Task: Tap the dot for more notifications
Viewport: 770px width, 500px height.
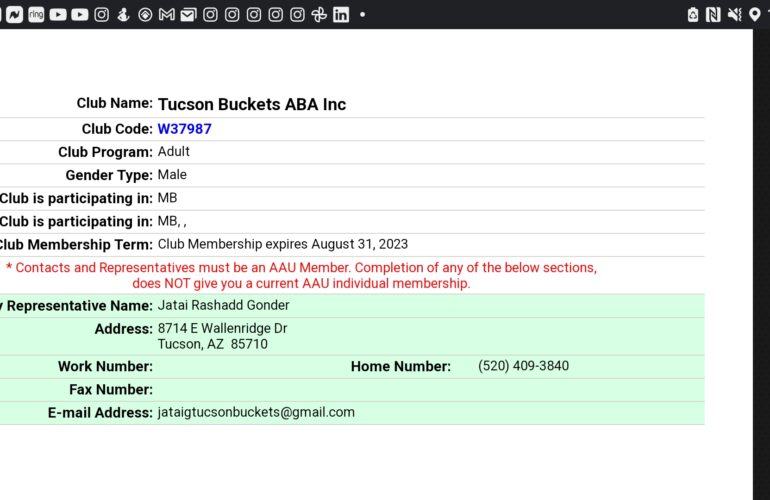Action: [362, 15]
